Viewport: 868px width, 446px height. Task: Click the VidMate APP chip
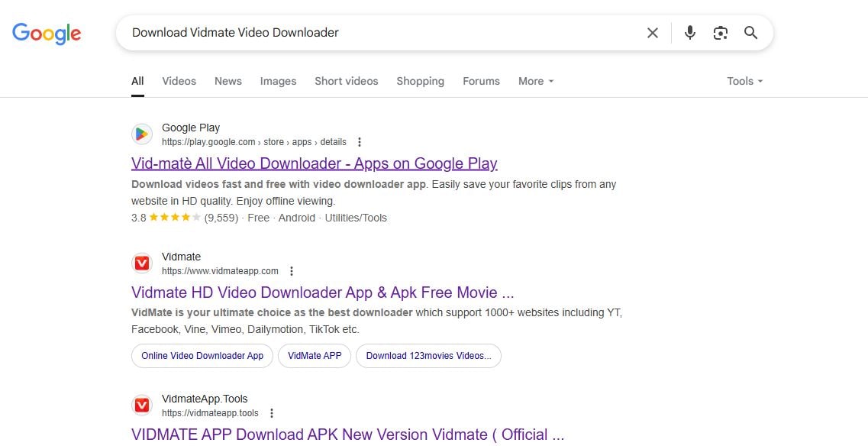(x=315, y=356)
